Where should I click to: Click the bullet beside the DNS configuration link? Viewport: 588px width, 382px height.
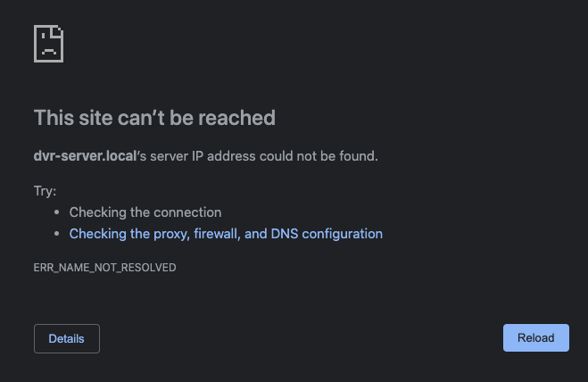pos(56,234)
